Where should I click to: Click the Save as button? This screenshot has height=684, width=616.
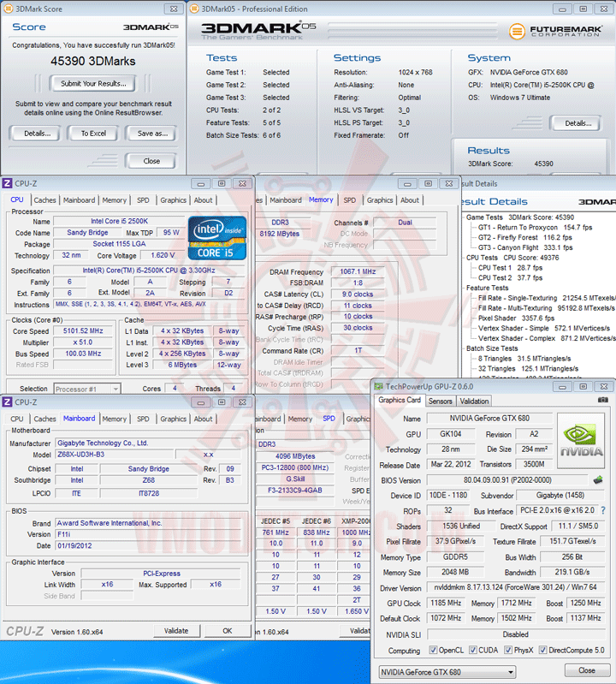tap(152, 134)
